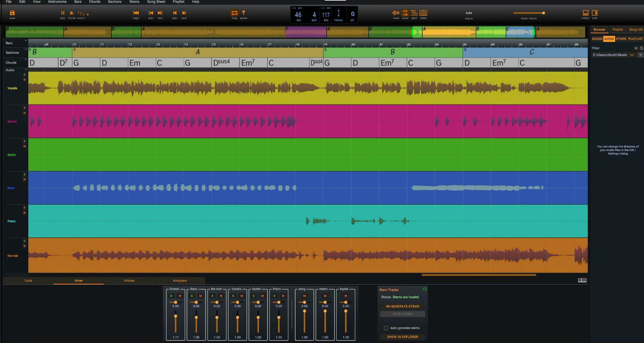This screenshot has height=343, width=644.
Task: Select the SONGS browser category
Action: point(597,39)
